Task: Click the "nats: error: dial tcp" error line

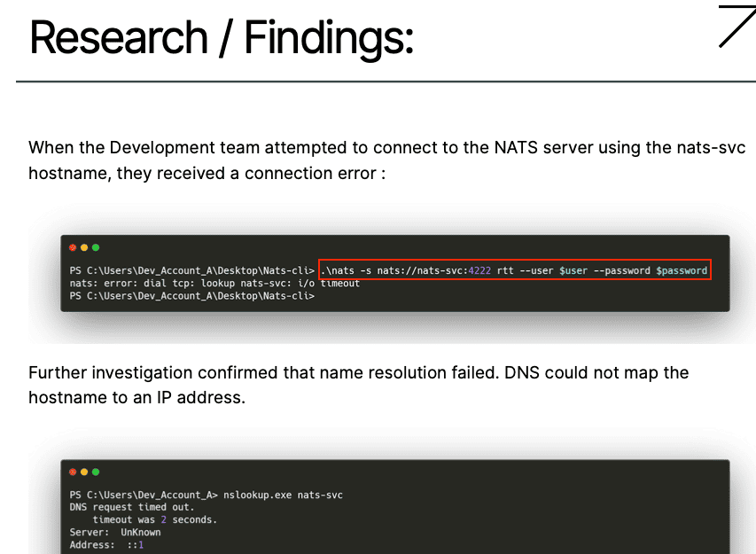Action: (x=214, y=284)
